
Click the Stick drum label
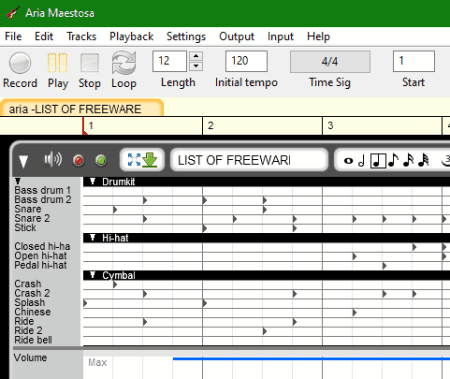(x=25, y=227)
